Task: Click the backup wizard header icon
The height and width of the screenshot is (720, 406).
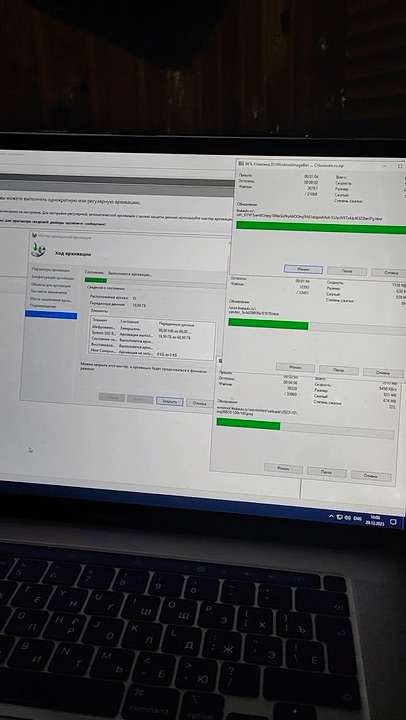Action: coord(39,250)
